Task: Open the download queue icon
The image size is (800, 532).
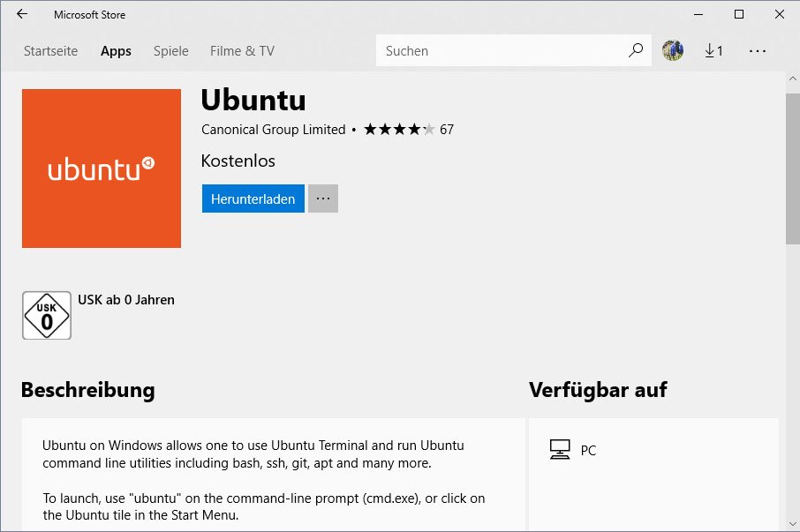Action: point(713,50)
